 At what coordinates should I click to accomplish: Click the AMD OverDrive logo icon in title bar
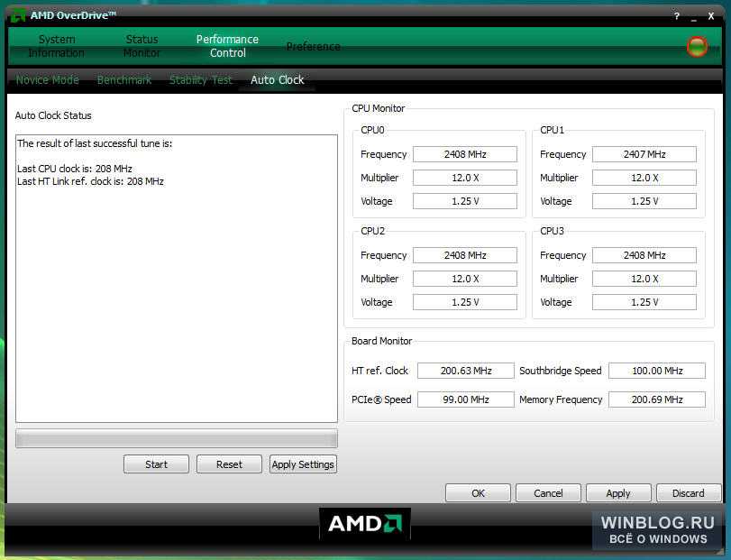point(18,15)
